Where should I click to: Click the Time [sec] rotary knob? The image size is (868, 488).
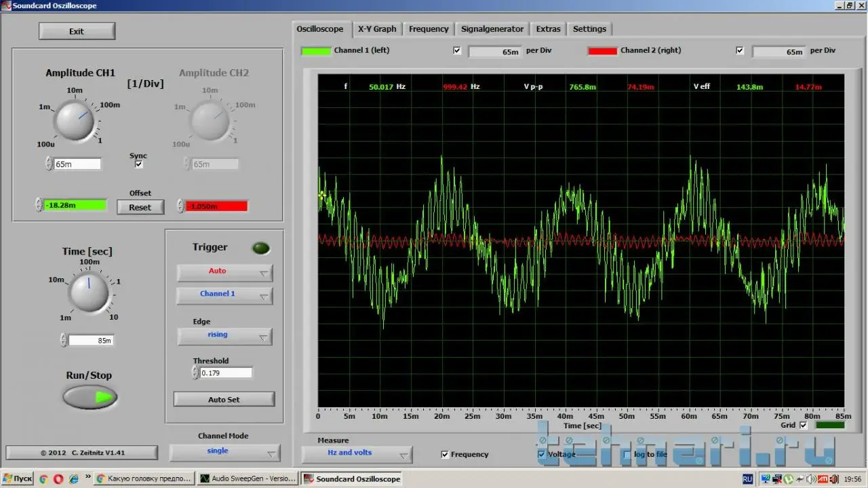click(x=89, y=292)
